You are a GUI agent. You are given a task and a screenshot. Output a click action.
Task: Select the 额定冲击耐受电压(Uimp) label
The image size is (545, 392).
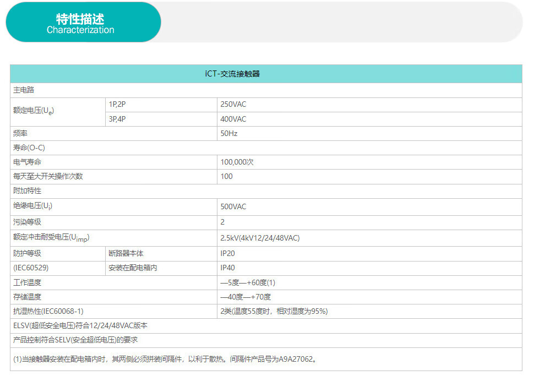[x=51, y=238]
